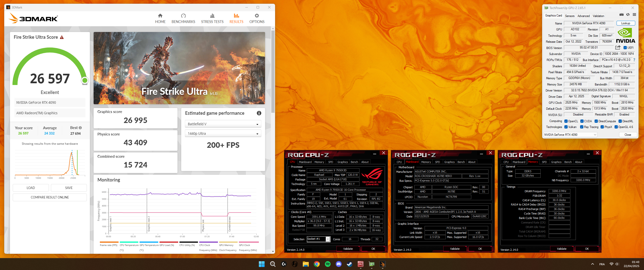Toggle the Ray Tracing checkbox in GPU-Z
Viewport: 644px width, 270px height.
[x=582, y=127]
